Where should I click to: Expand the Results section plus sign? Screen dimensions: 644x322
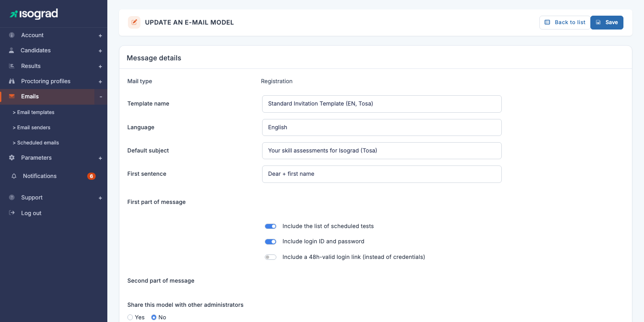100,66
